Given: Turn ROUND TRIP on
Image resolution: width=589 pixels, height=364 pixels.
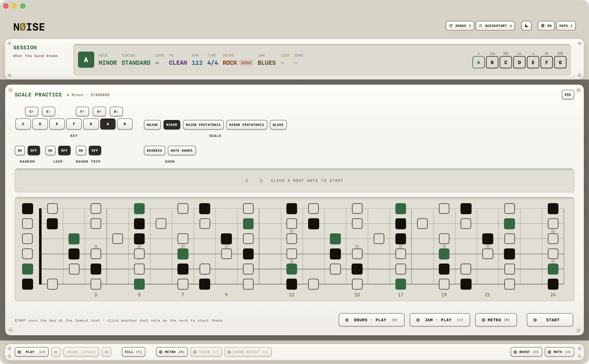Looking at the screenshot, I should [x=81, y=151].
